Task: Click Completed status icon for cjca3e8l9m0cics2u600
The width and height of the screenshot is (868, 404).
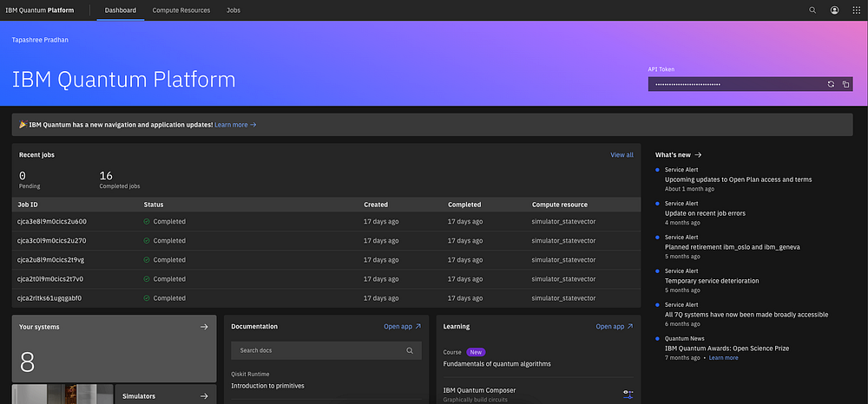Action: pyautogui.click(x=147, y=222)
